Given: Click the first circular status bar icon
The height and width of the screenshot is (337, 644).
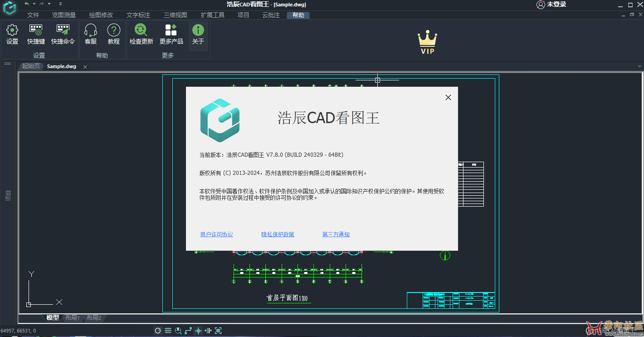Looking at the screenshot, I should 158,331.
